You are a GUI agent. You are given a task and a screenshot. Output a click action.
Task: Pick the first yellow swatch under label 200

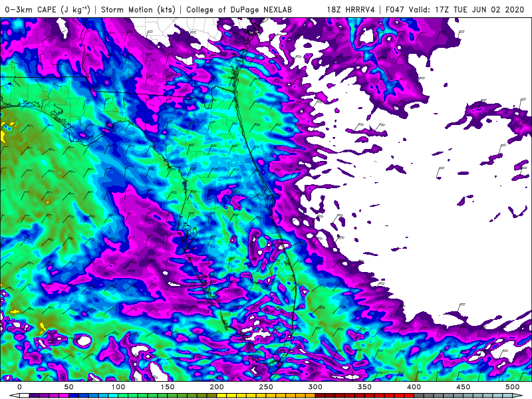click(221, 396)
